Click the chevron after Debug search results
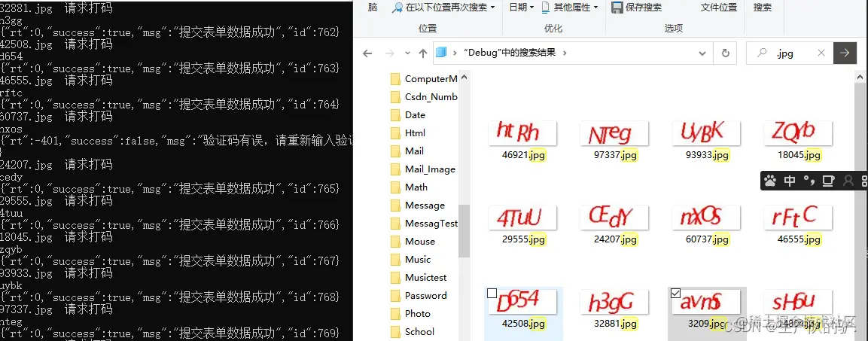 tap(565, 53)
